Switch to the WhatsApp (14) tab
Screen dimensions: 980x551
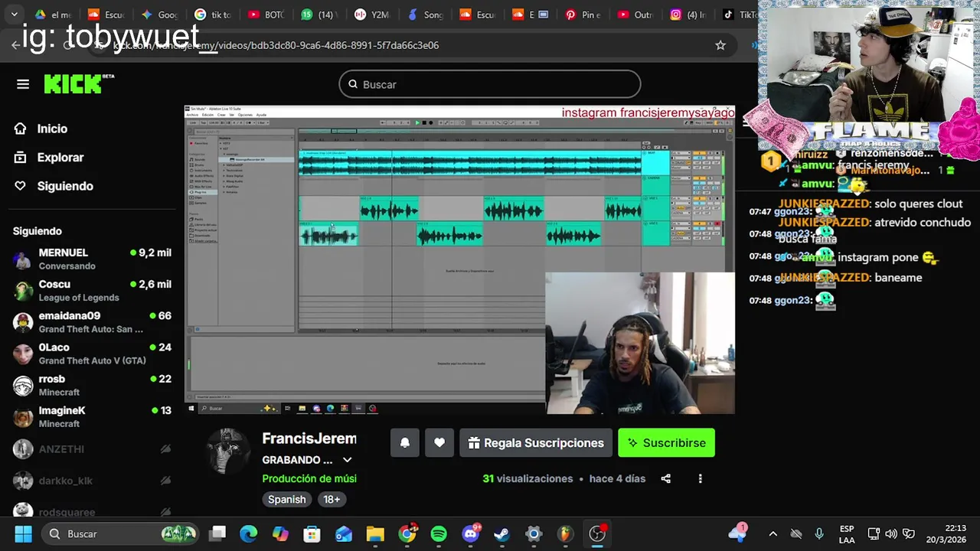(319, 15)
